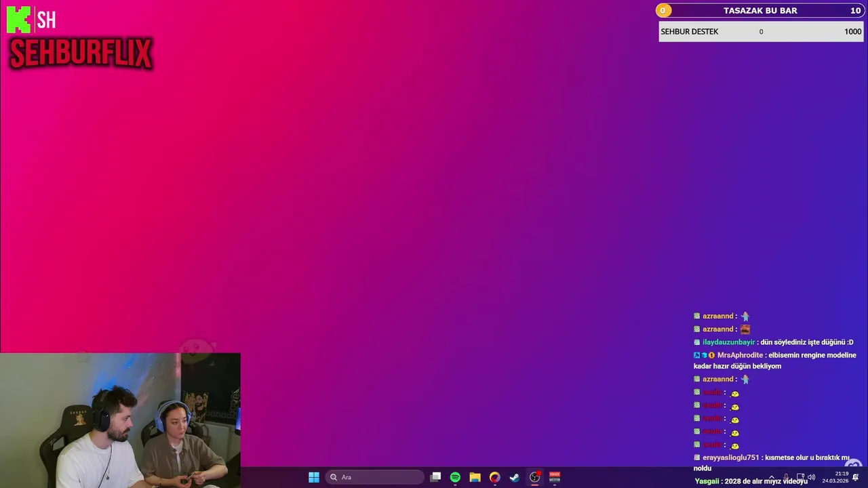Click the orange 0 counter badge
868x488 pixels.
point(663,10)
